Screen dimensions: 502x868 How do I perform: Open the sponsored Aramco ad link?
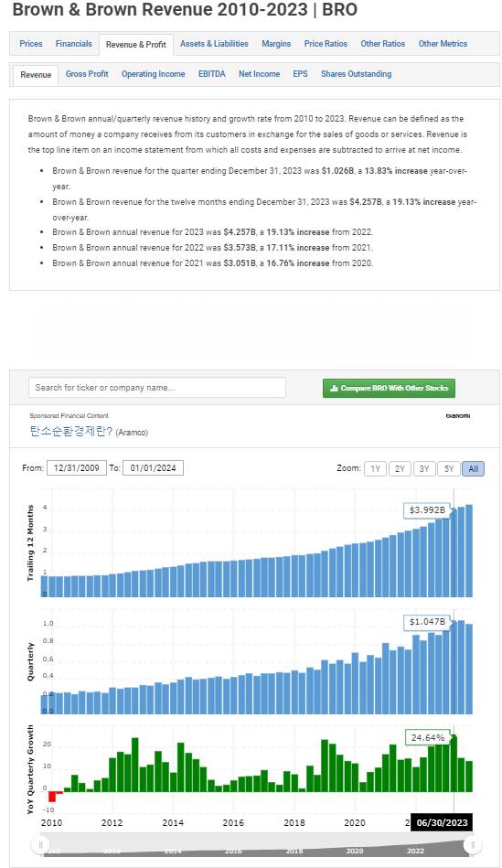(x=89, y=432)
